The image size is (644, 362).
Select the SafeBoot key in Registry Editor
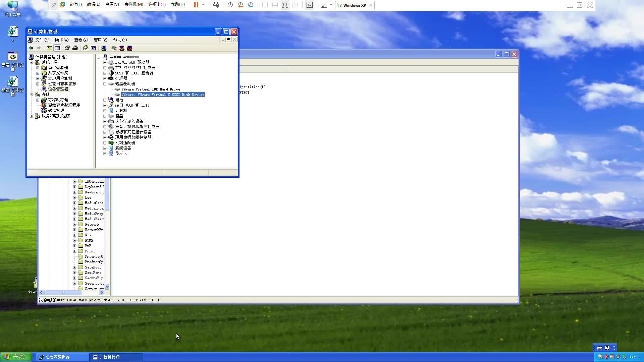[93, 267]
